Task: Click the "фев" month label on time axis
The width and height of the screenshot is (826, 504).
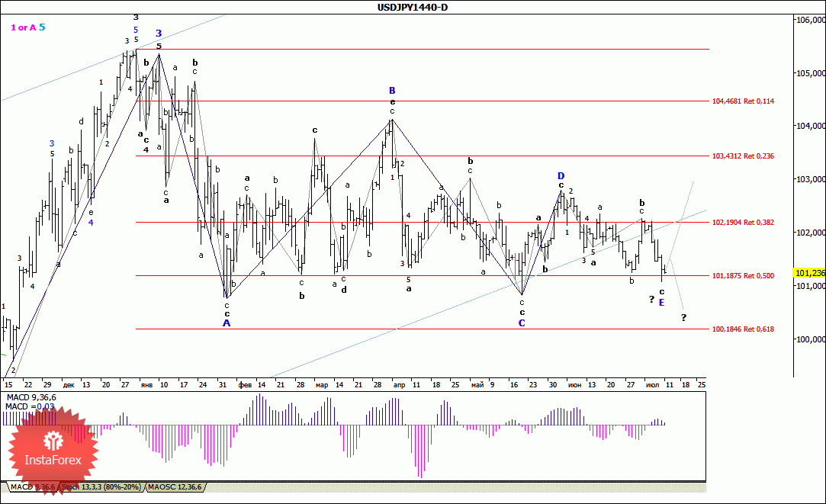Action: click(x=244, y=385)
